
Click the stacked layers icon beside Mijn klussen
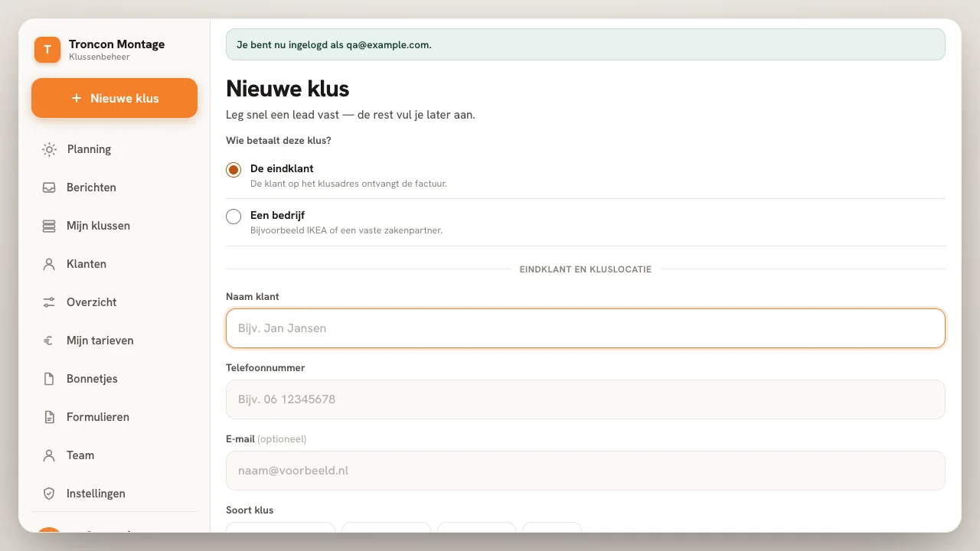49,226
